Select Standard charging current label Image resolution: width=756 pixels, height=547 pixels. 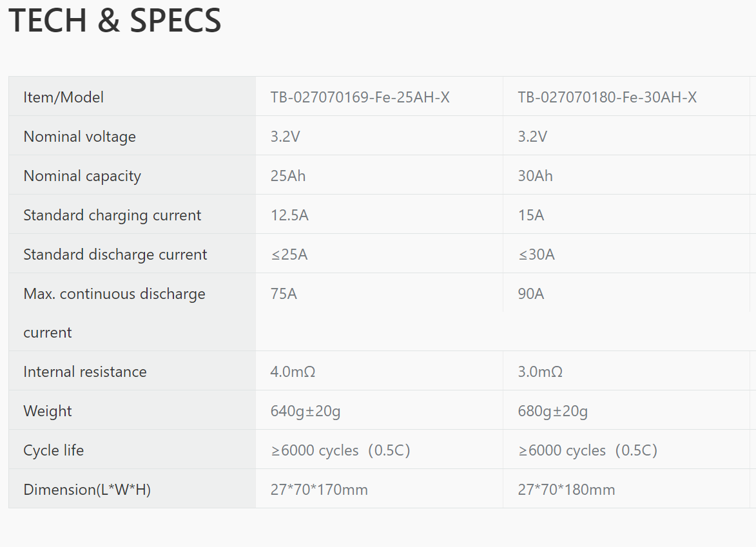point(112,215)
